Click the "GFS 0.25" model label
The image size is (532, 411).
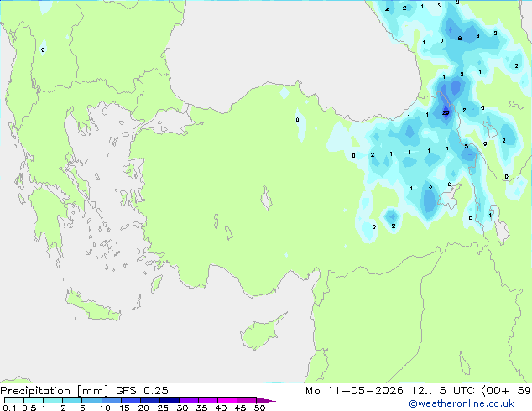(142, 391)
